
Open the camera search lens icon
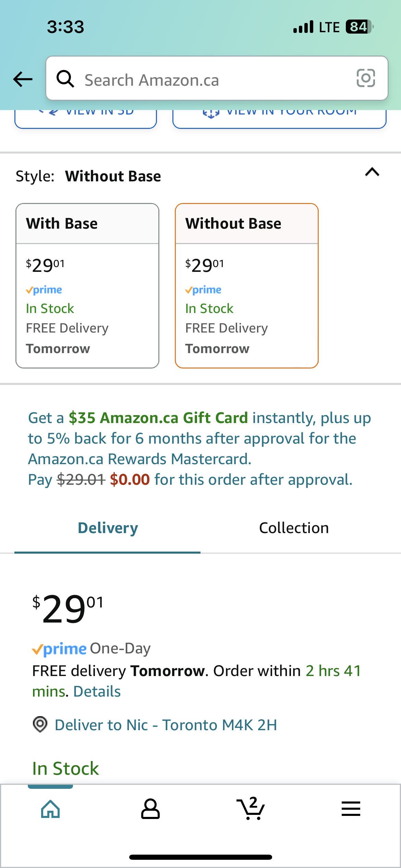(x=365, y=79)
